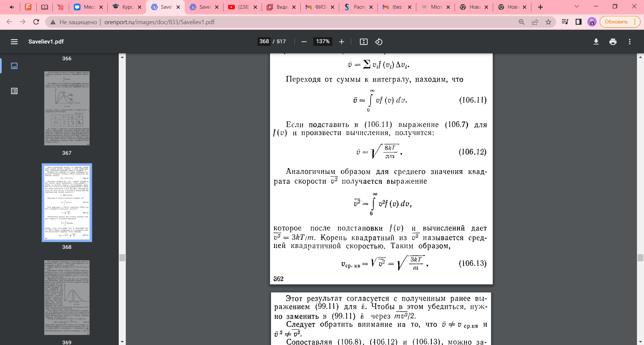The width and height of the screenshot is (644, 345).
Task: Open the tab search dropdown arrow
Action: click(x=577, y=6)
